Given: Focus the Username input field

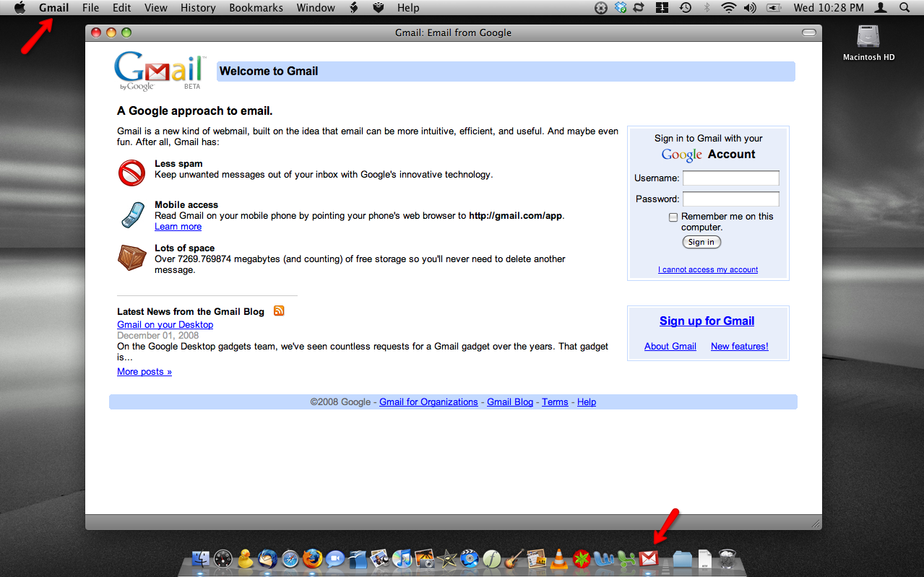Looking at the screenshot, I should point(731,178).
